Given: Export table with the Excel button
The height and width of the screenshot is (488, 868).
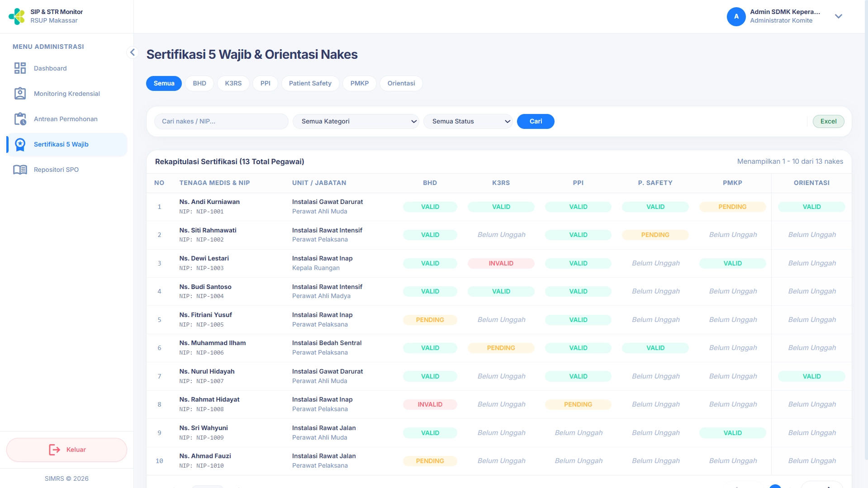Looking at the screenshot, I should pos(828,121).
